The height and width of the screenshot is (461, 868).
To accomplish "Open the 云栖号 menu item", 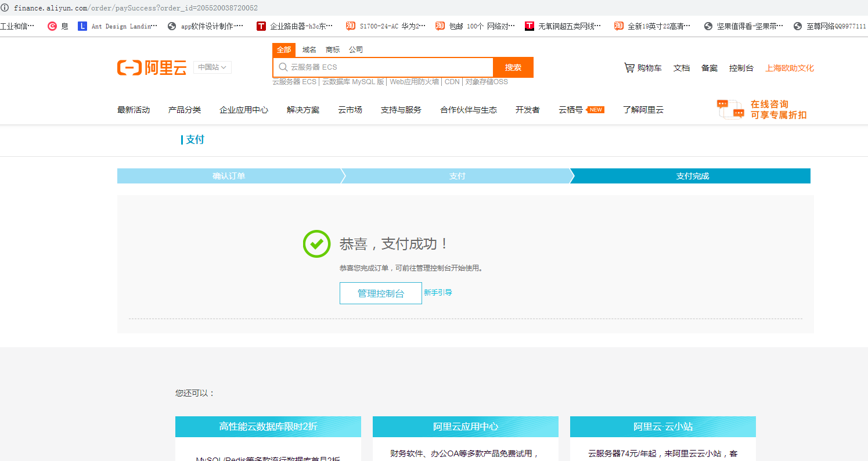I will 571,110.
